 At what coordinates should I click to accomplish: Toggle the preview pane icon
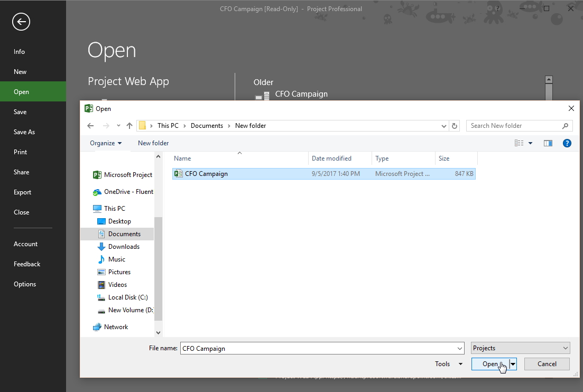548,143
